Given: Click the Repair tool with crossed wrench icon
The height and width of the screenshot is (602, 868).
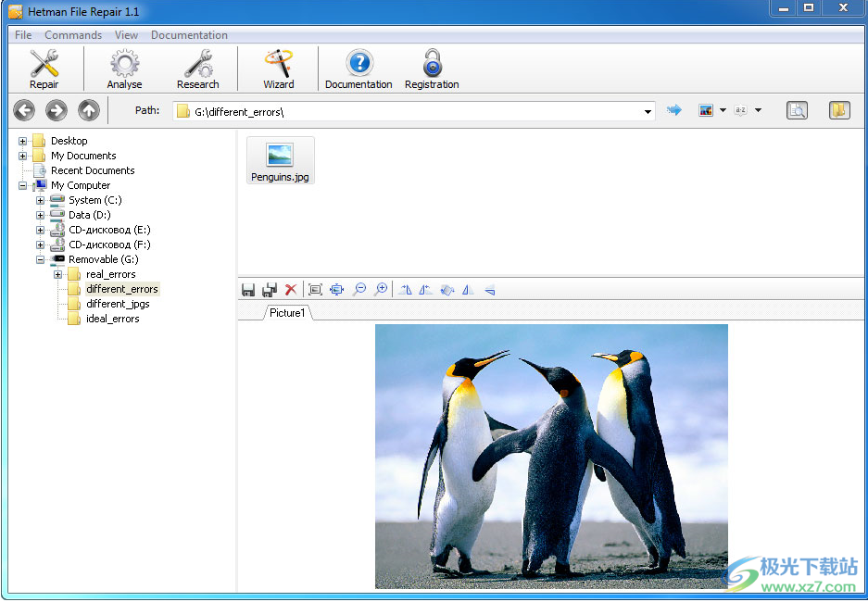Looking at the screenshot, I should click(x=44, y=69).
